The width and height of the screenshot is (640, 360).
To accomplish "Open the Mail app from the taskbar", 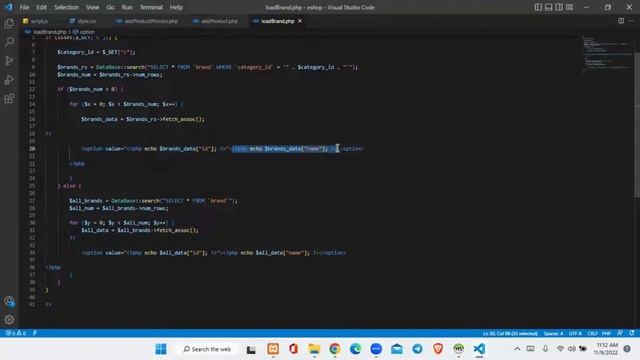I will click(397, 349).
